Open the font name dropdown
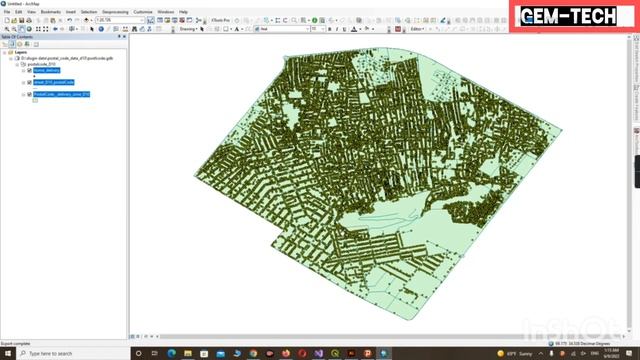The height and width of the screenshot is (360, 640). click(307, 29)
